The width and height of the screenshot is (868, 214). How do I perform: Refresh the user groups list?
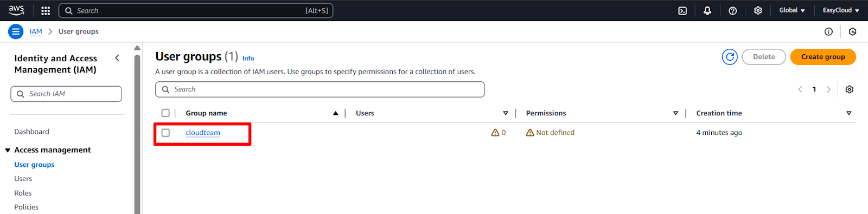pyautogui.click(x=730, y=57)
